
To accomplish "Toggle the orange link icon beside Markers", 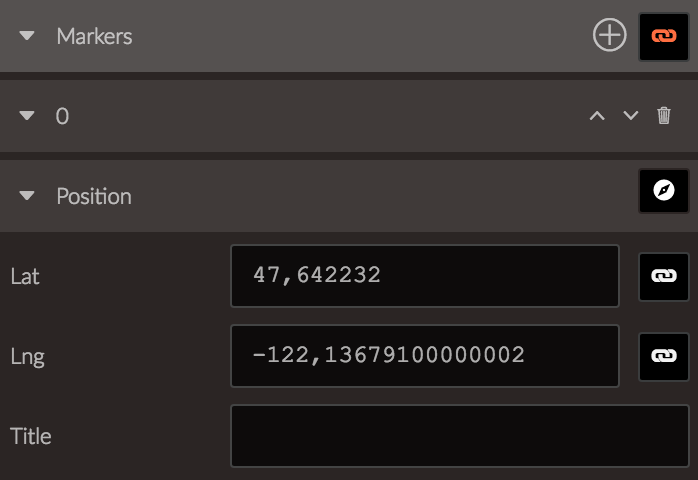I will 664,37.
